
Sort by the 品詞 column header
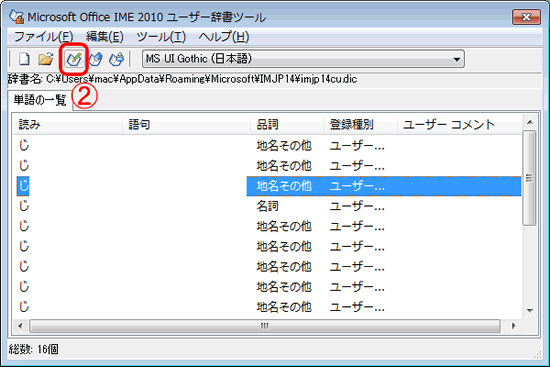[287, 124]
